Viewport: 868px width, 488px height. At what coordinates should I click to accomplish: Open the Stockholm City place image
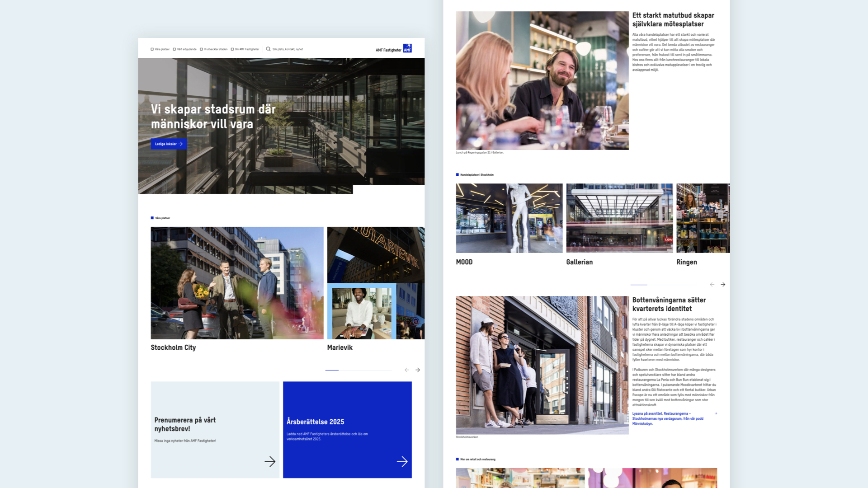(237, 283)
